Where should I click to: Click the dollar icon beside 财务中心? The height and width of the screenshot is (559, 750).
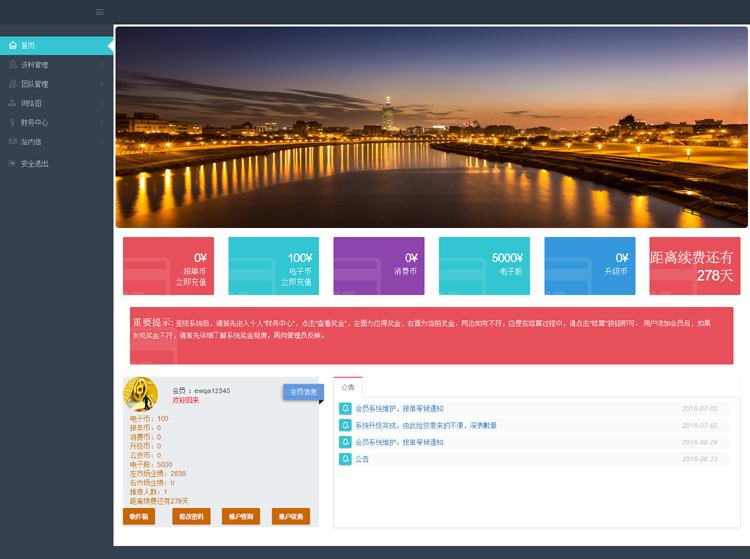coord(13,122)
